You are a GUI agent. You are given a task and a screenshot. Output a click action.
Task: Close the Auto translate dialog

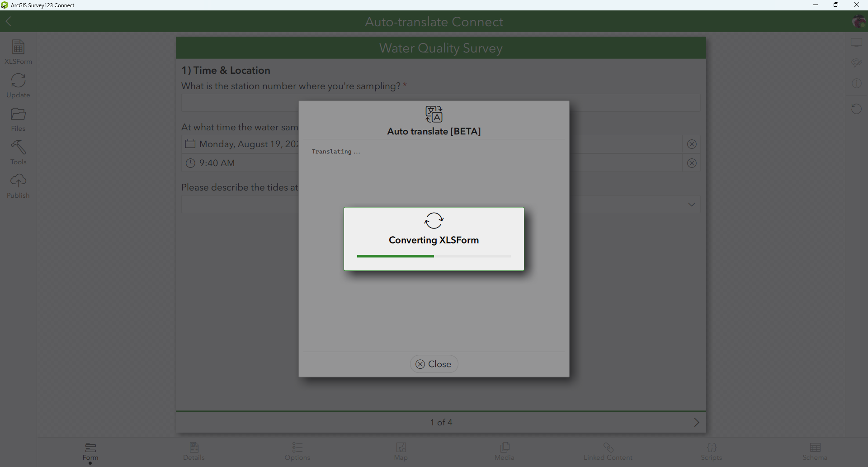point(434,364)
